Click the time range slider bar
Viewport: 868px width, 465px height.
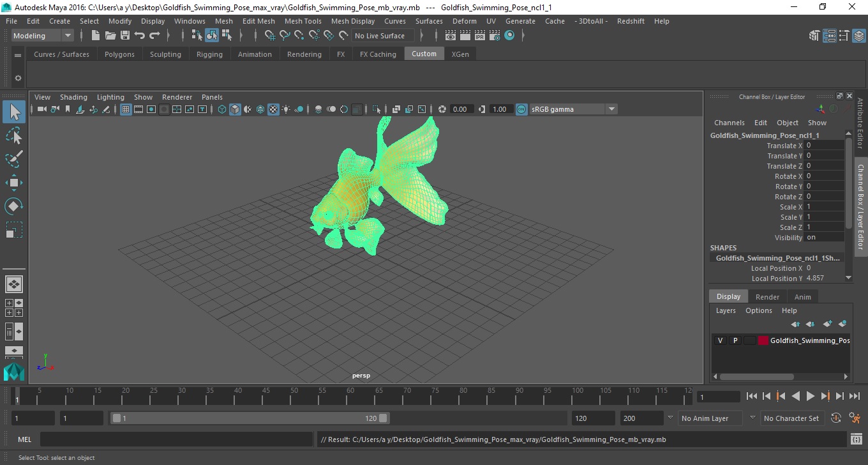pyautogui.click(x=250, y=418)
